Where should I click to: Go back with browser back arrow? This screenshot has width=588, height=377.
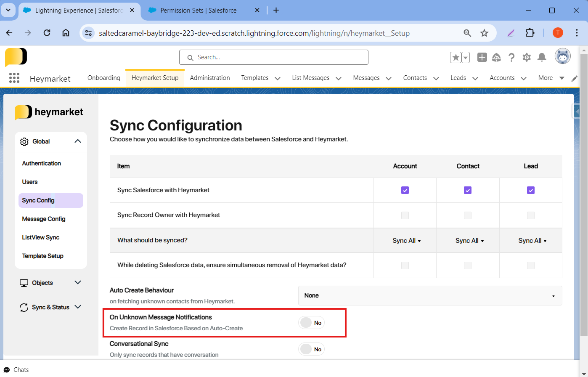pos(9,33)
